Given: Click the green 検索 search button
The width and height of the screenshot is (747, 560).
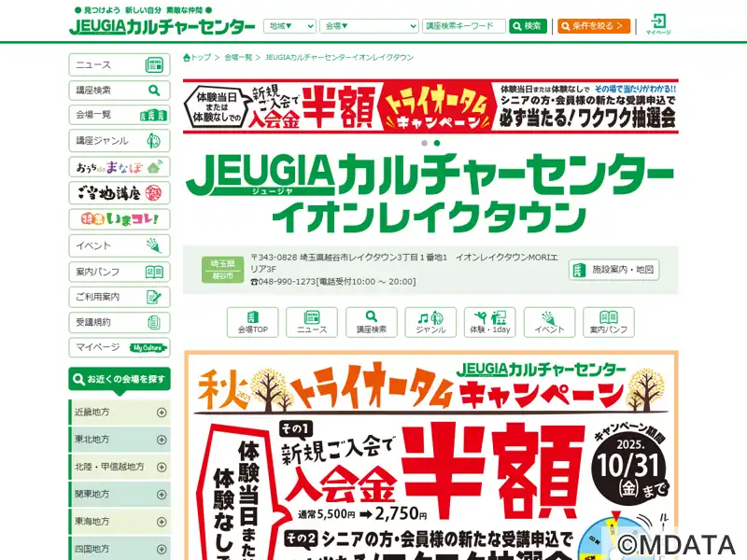Looking at the screenshot, I should coord(528,26).
